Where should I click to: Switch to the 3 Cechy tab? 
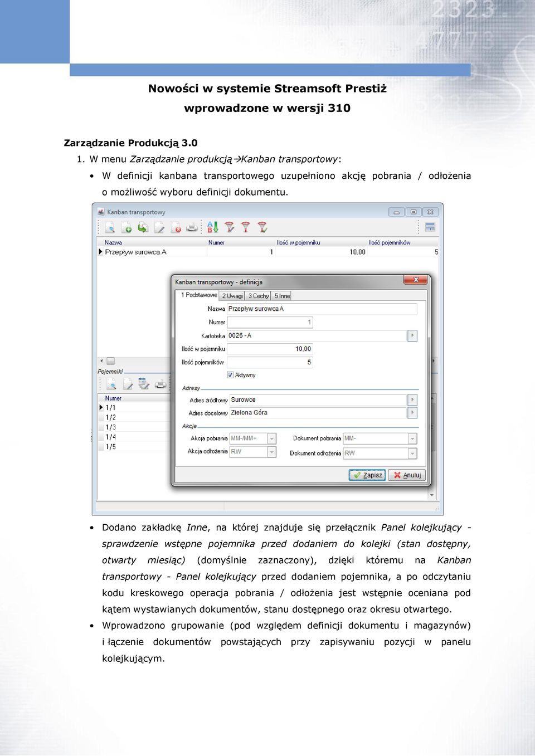click(x=259, y=296)
